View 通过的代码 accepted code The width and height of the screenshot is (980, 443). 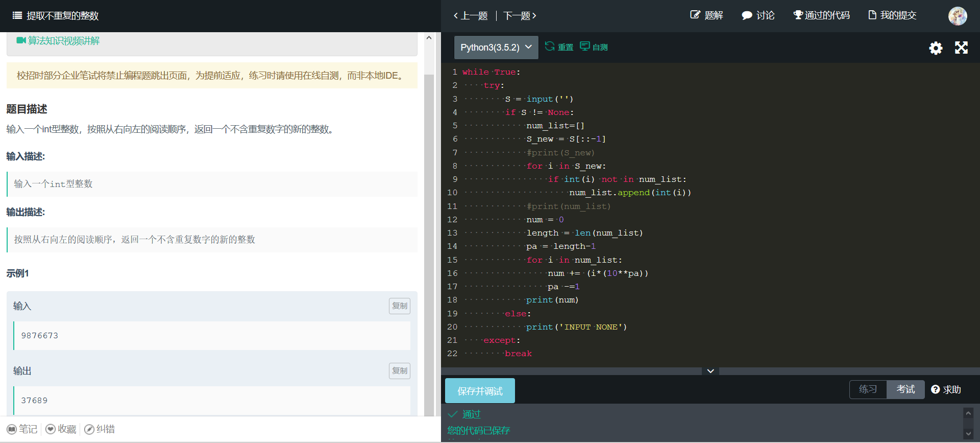[821, 15]
